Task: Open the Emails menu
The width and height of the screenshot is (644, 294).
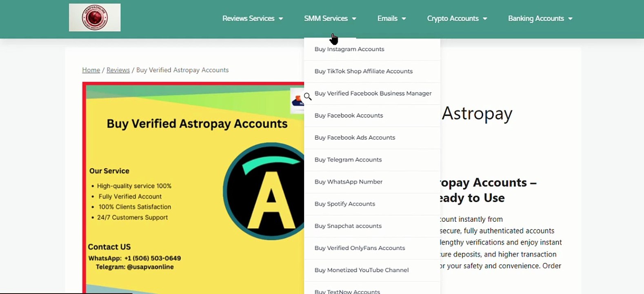Action: coord(387,18)
